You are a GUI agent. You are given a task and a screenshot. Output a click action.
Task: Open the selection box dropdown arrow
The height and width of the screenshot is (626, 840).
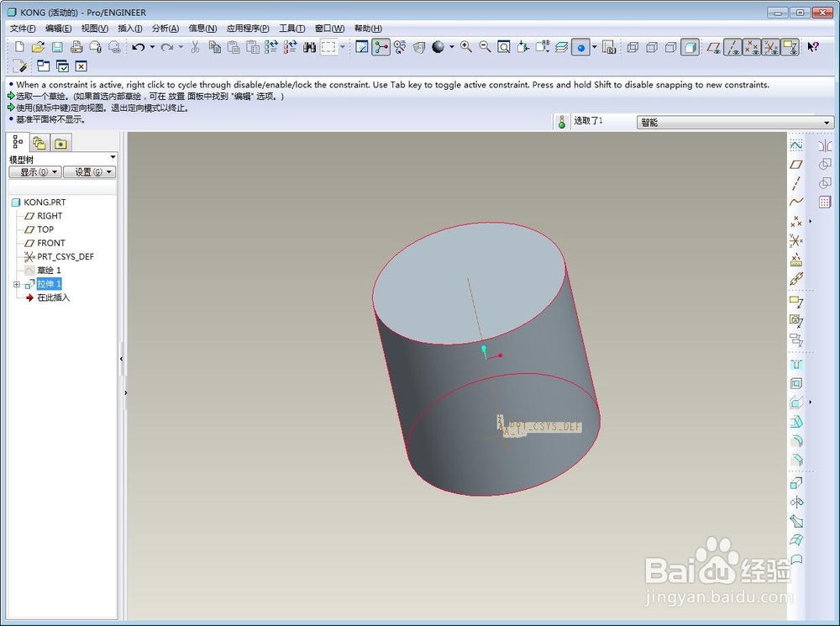tap(343, 47)
